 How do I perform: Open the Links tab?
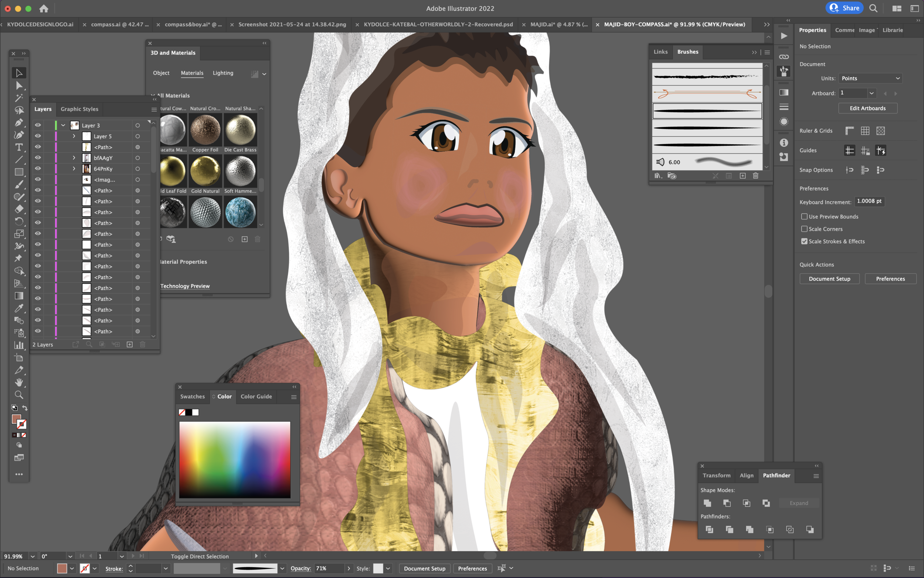click(x=660, y=52)
